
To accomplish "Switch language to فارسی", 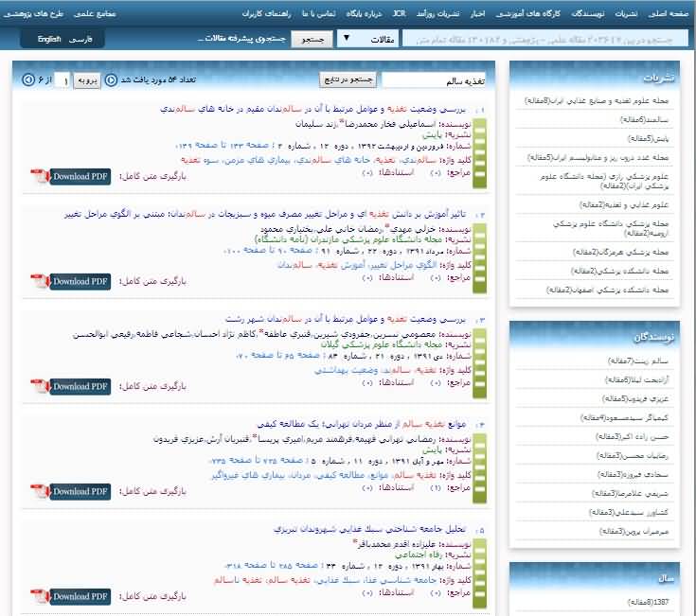I will 80,40.
